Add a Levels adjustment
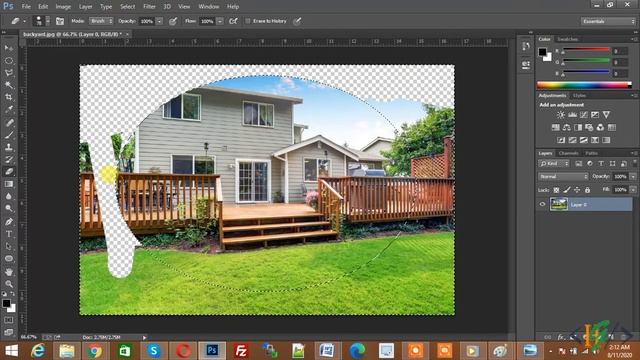The image size is (640, 360). tap(572, 115)
